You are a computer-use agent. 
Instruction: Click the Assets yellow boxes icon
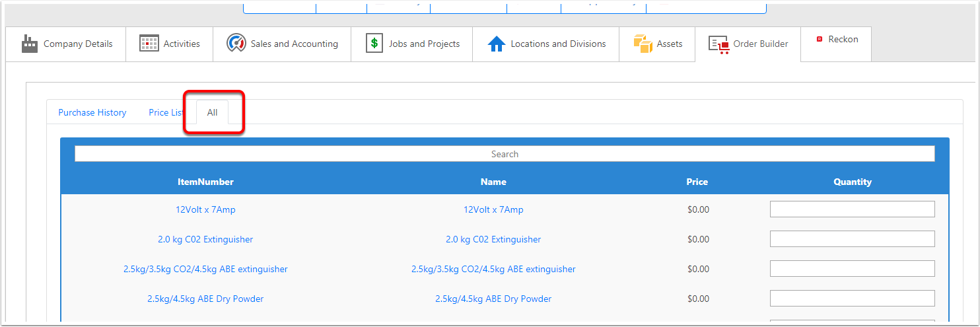(x=643, y=44)
